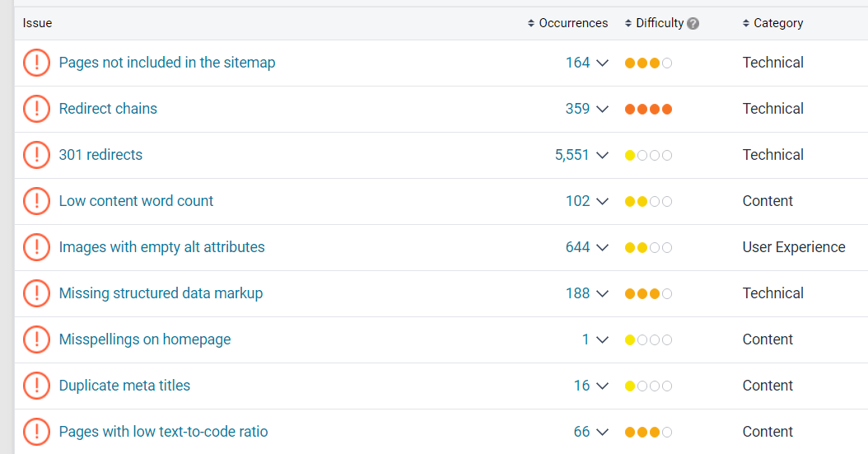Viewport: 868px width, 454px height.
Task: Click the Issue column header
Action: tap(37, 23)
